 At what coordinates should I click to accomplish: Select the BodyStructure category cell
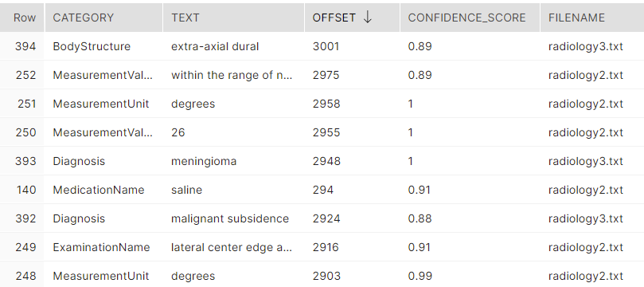pos(92,46)
